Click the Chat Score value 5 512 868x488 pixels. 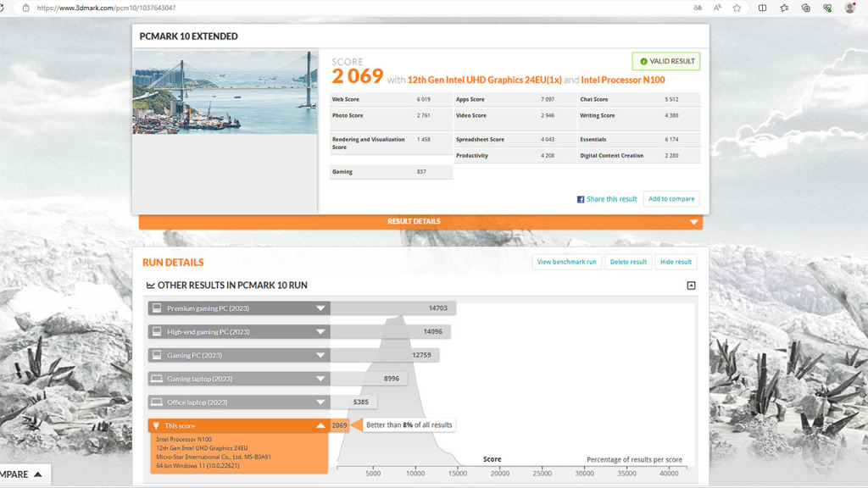tap(671, 100)
